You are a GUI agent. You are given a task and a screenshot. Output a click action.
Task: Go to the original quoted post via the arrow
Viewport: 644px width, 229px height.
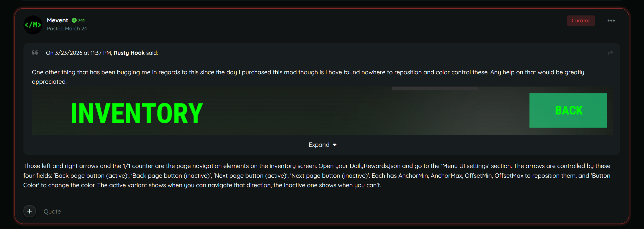(610, 53)
